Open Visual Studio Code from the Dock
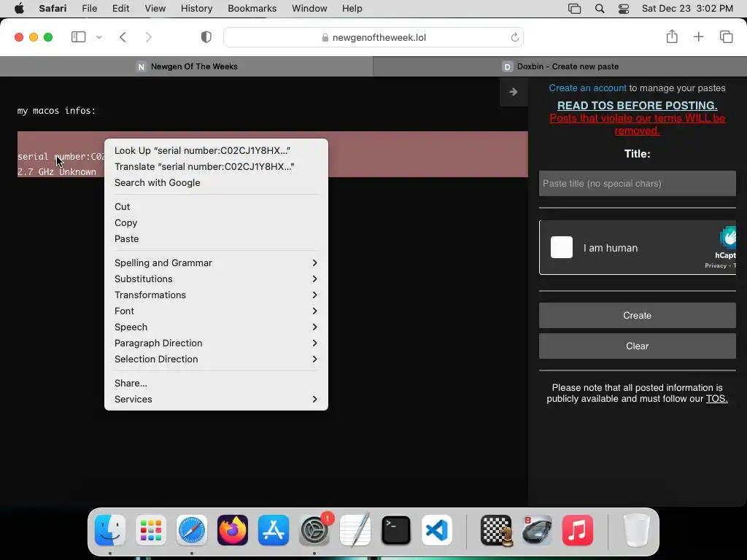 [437, 530]
